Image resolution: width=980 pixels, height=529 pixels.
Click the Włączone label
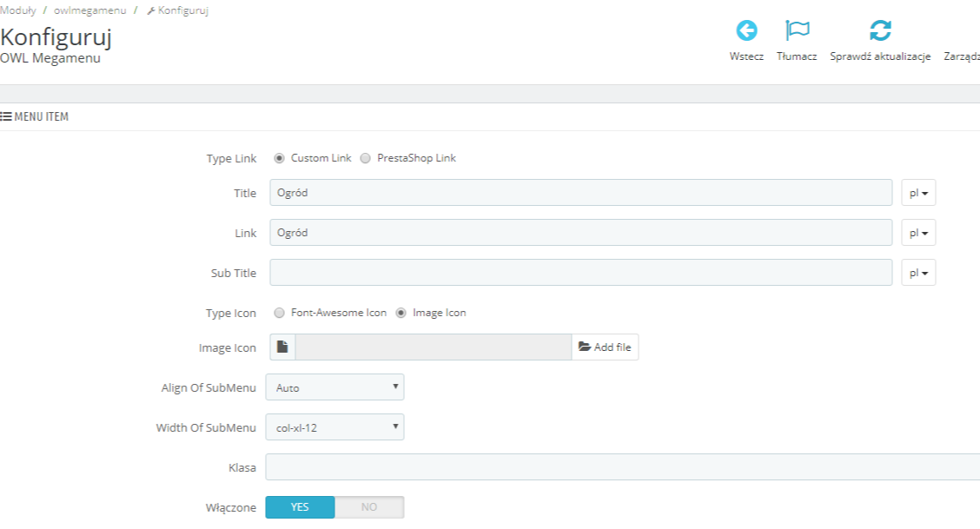click(230, 508)
